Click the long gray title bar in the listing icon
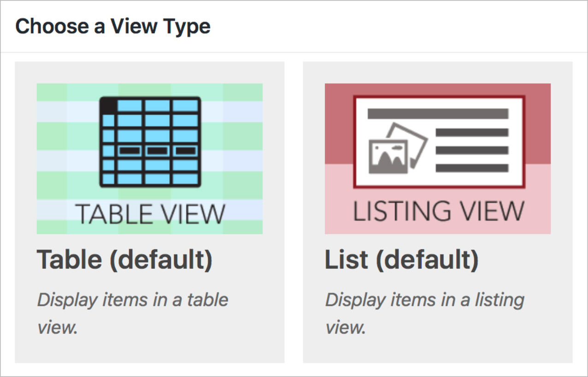Viewport: 588px width, 377px height. click(438, 114)
